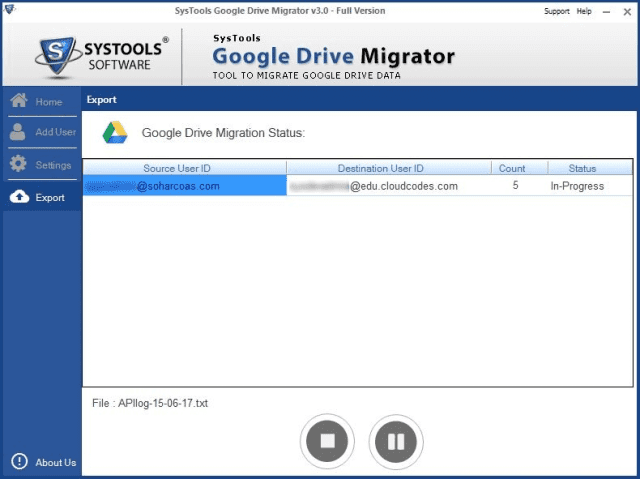Minimize the Google Drive Migrator window
This screenshot has width=640, height=479.
pyautogui.click(x=607, y=12)
